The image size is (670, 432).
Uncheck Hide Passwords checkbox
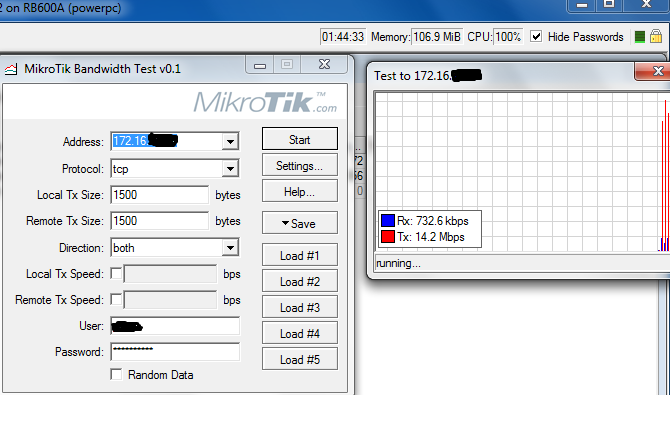click(536, 36)
